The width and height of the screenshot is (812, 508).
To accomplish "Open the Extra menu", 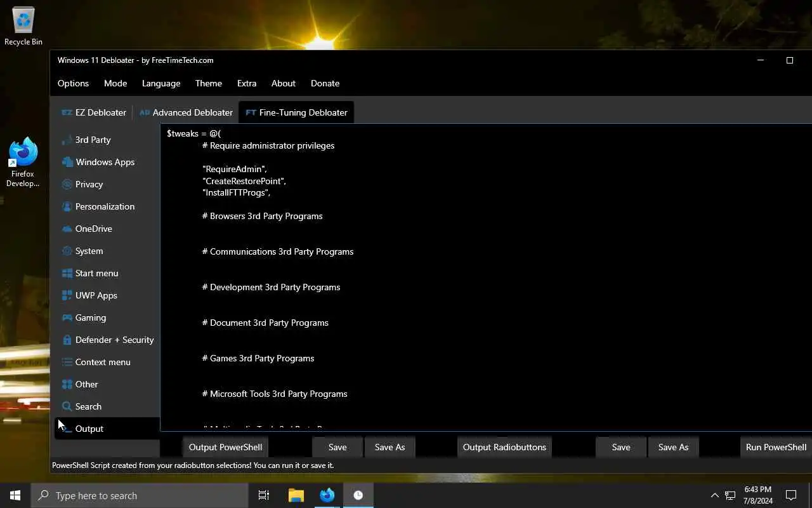I will (x=247, y=83).
